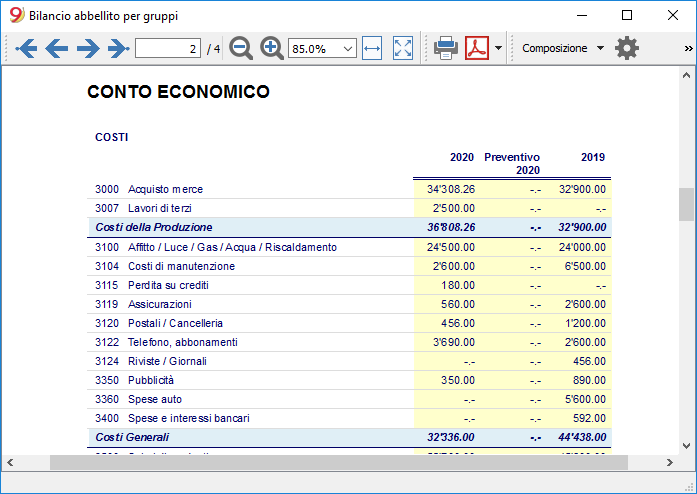This screenshot has height=494, width=697.
Task: Show more toolbar items chevron
Action: pyautogui.click(x=688, y=48)
